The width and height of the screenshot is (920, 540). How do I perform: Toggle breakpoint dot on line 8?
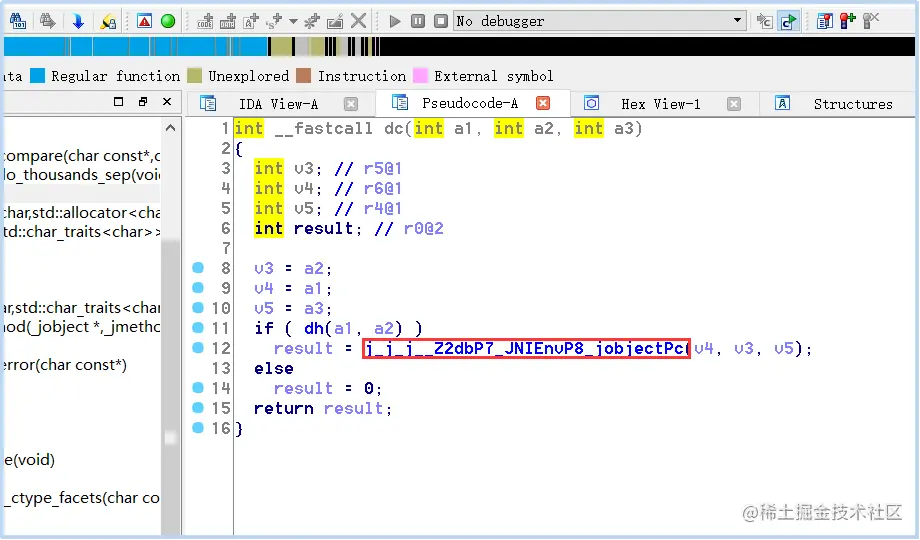[198, 268]
